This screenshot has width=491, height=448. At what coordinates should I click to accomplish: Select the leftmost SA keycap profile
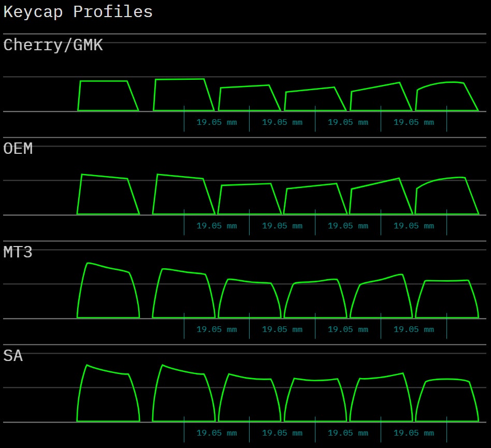[x=108, y=396]
